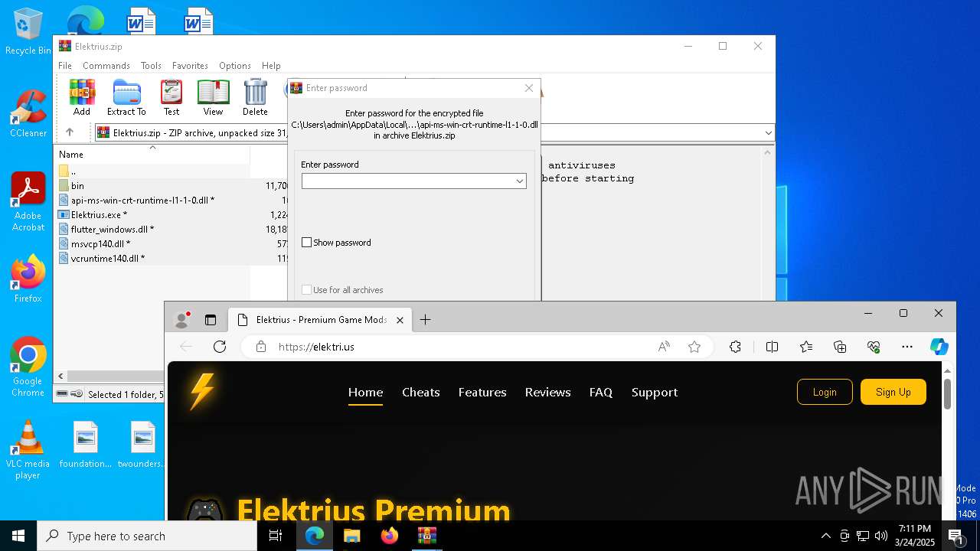Image resolution: width=980 pixels, height=551 pixels.
Task: Open the View tool in WinRAR
Action: (213, 97)
